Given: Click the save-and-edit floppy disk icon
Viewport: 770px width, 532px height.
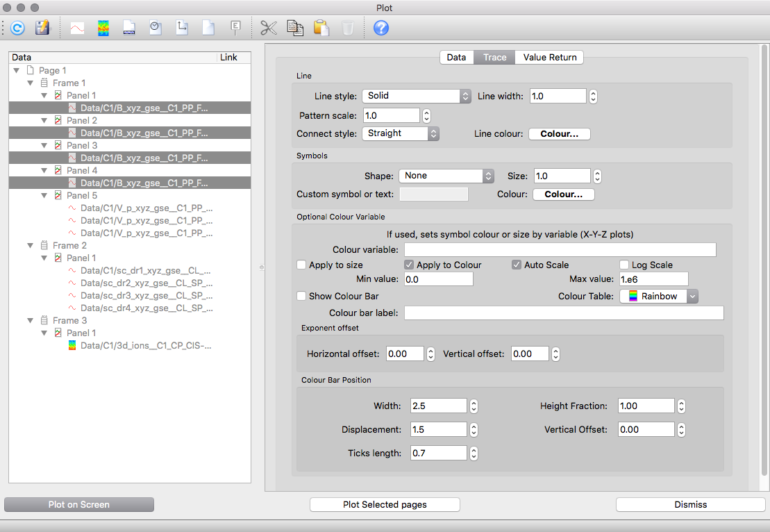Looking at the screenshot, I should tap(42, 28).
